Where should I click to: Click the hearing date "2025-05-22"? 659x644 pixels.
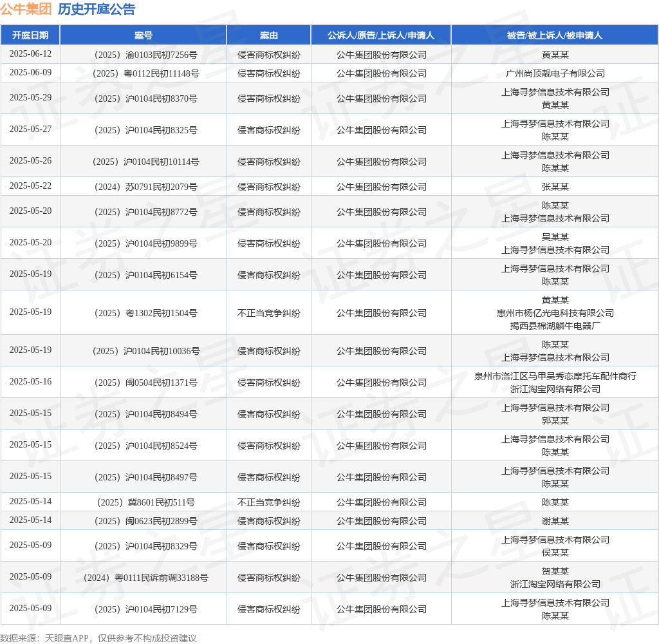30,186
